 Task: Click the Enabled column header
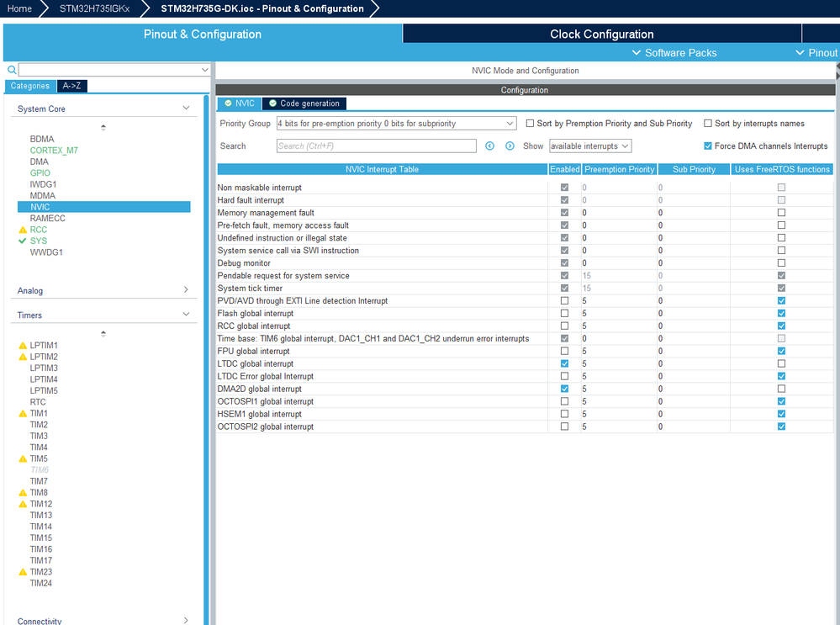(x=565, y=169)
